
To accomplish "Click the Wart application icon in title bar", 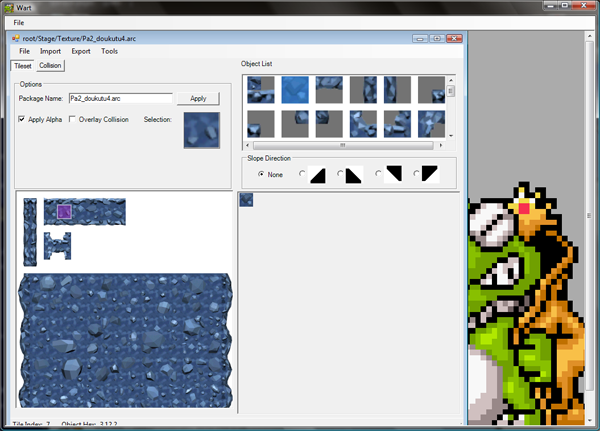I will (x=8, y=8).
